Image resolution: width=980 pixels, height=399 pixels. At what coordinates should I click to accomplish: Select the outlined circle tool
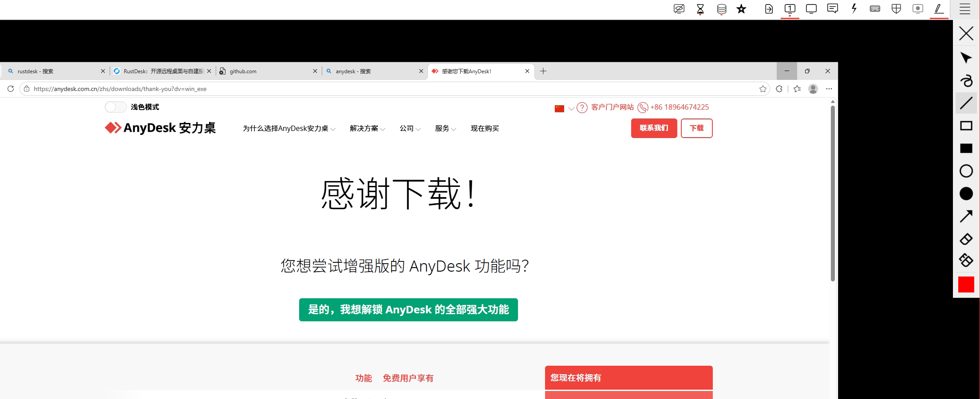(966, 171)
